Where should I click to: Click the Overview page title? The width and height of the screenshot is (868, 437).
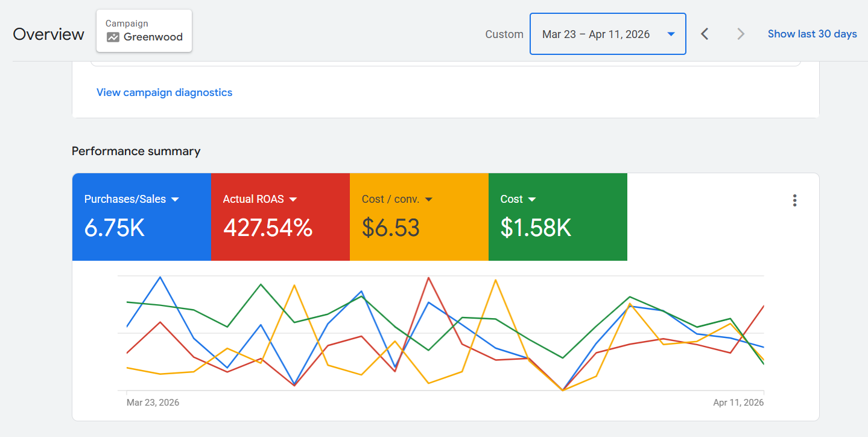coord(48,34)
